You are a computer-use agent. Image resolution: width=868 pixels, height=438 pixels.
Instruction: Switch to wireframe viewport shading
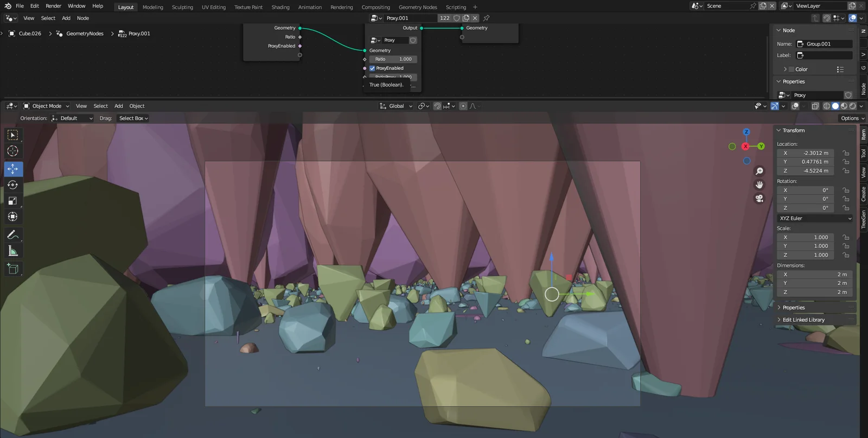827,106
